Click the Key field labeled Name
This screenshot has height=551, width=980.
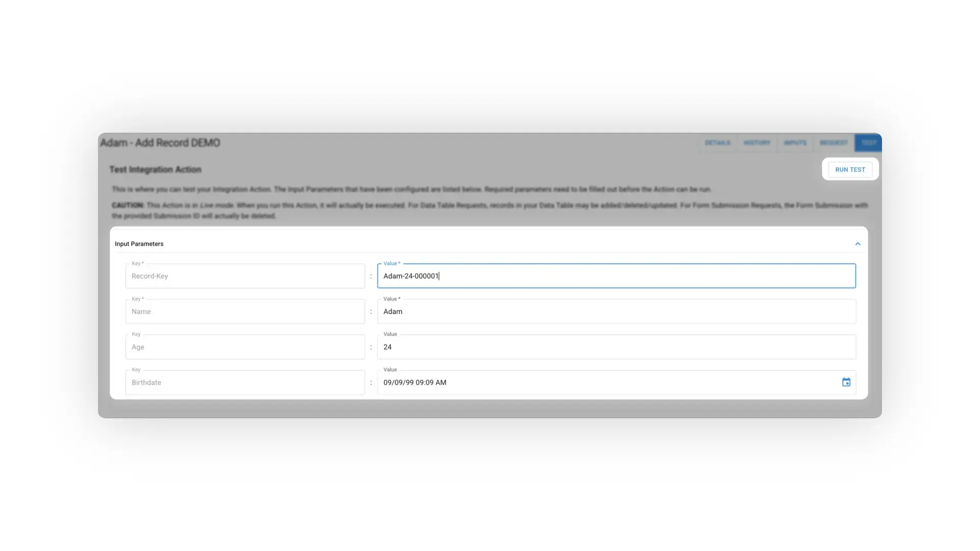coord(245,311)
